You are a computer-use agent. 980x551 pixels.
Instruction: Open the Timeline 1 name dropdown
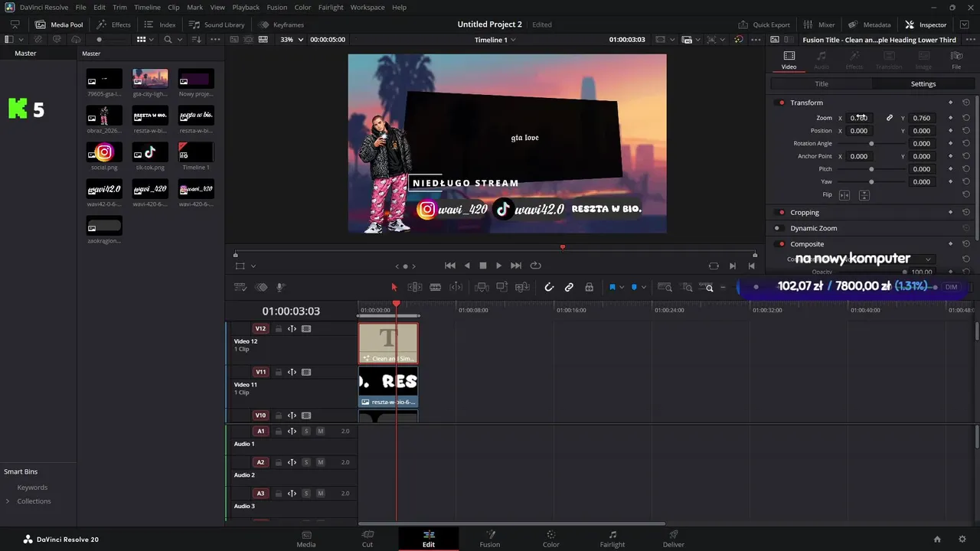point(495,40)
